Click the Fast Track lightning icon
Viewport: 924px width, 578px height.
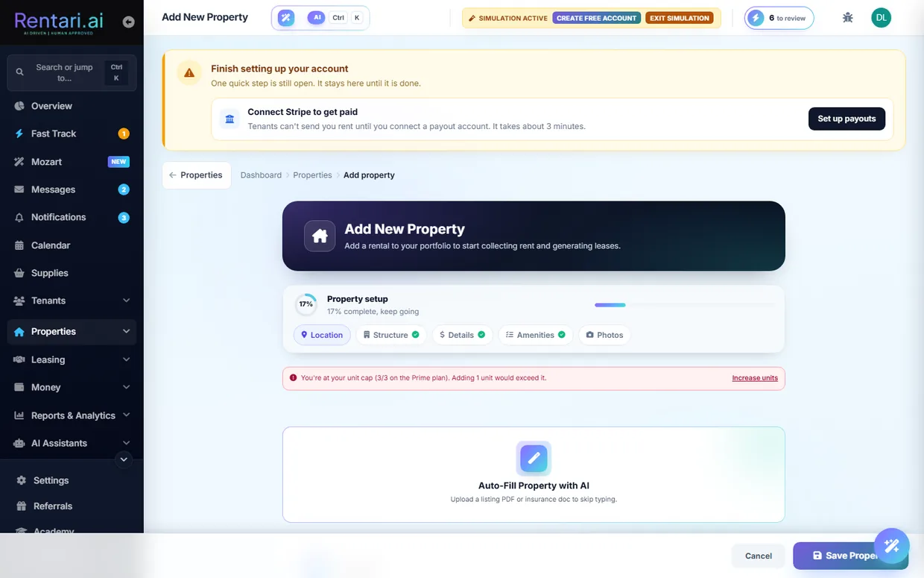click(x=19, y=133)
